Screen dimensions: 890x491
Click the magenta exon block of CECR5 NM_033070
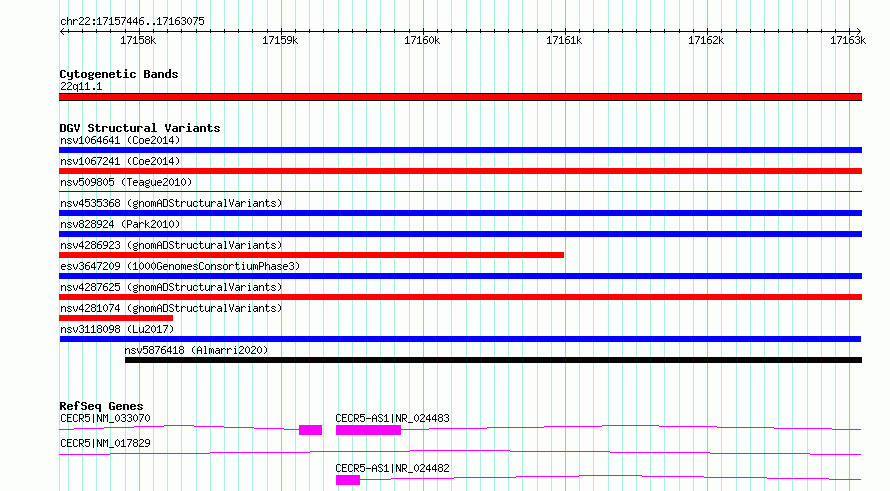310,430
